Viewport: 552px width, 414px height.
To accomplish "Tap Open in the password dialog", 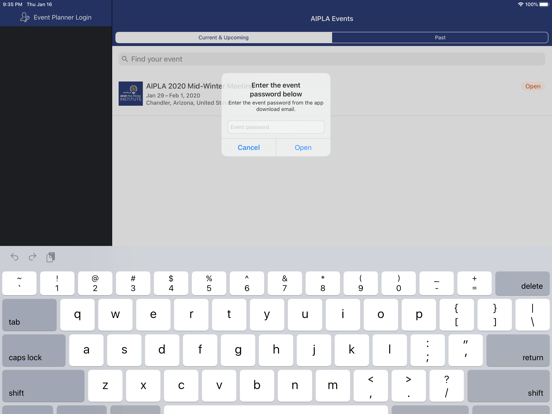I will (303, 148).
